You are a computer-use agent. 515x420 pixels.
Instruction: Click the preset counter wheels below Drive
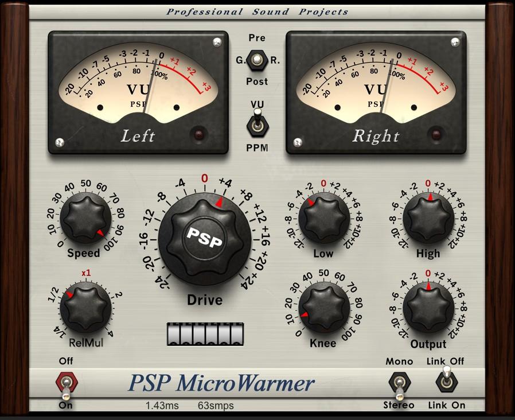click(205, 334)
